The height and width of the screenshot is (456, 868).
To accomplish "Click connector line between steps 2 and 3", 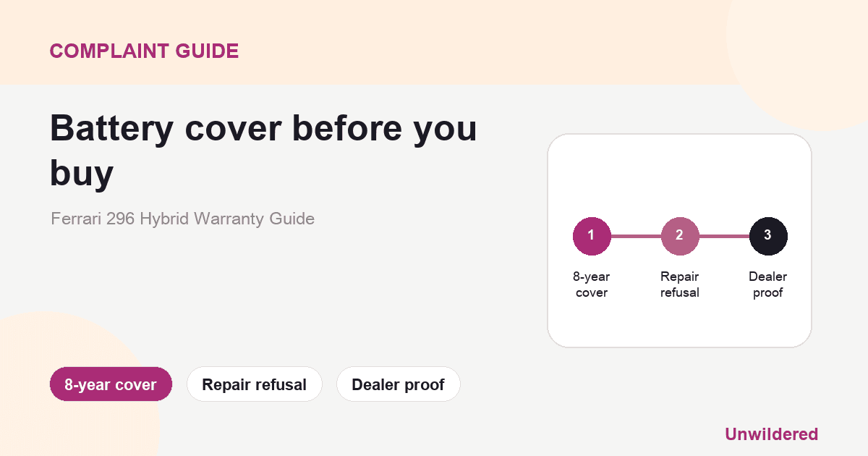I will pos(724,236).
